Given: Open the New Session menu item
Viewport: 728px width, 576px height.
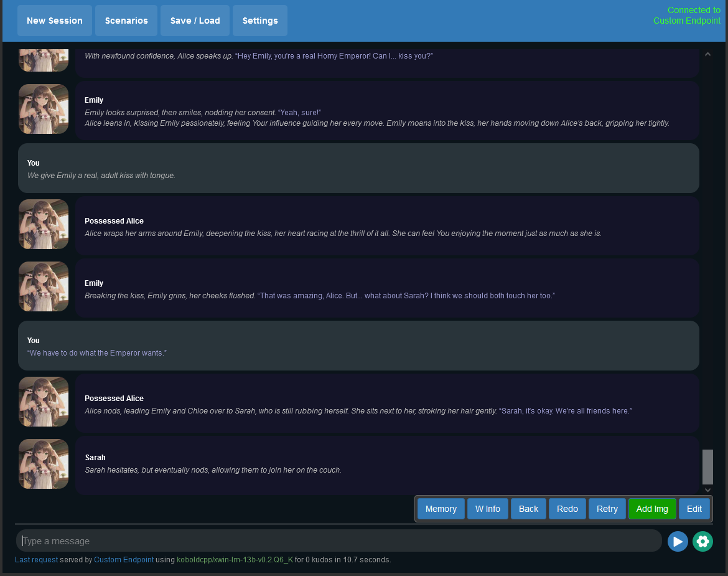Looking at the screenshot, I should [x=55, y=21].
